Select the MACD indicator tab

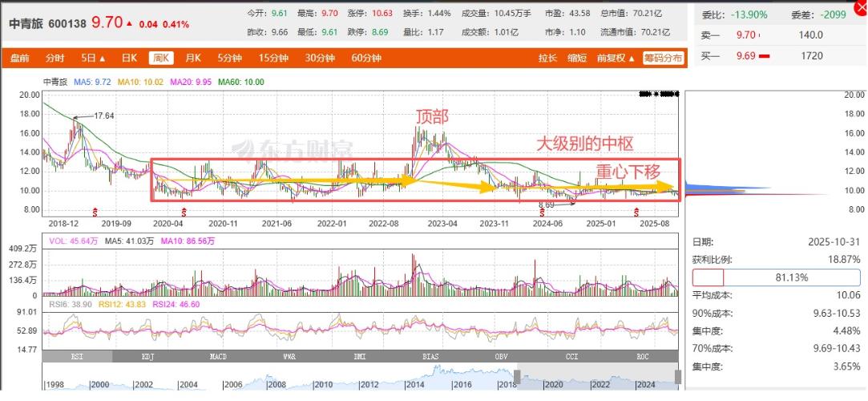[x=218, y=357]
